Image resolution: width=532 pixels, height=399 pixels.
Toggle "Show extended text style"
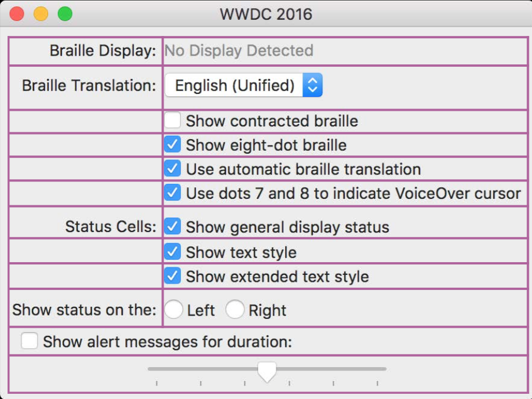click(172, 276)
